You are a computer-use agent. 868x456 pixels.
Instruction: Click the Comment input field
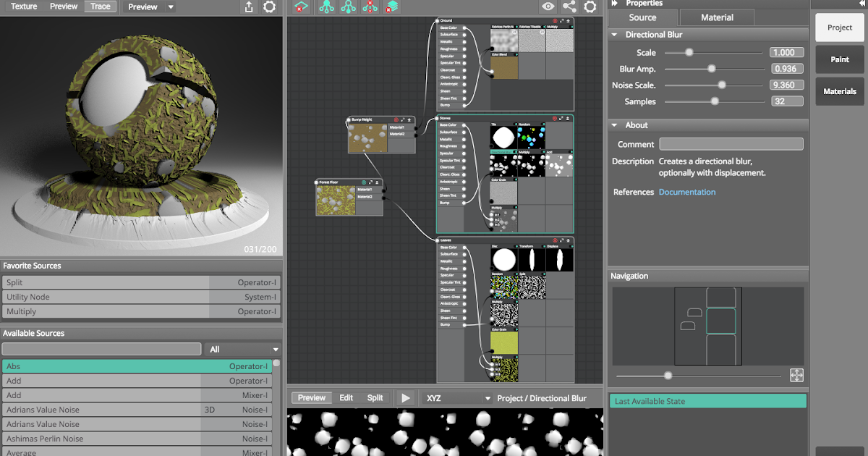731,144
